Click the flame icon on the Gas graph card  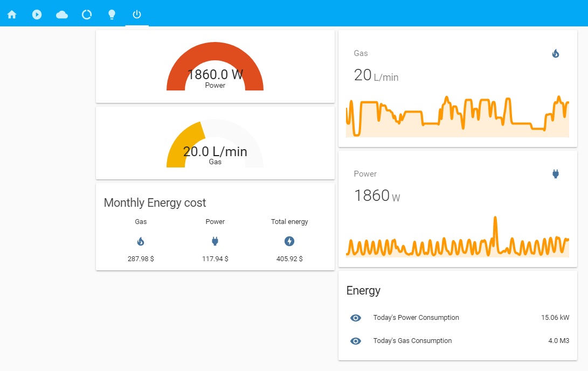coord(555,53)
